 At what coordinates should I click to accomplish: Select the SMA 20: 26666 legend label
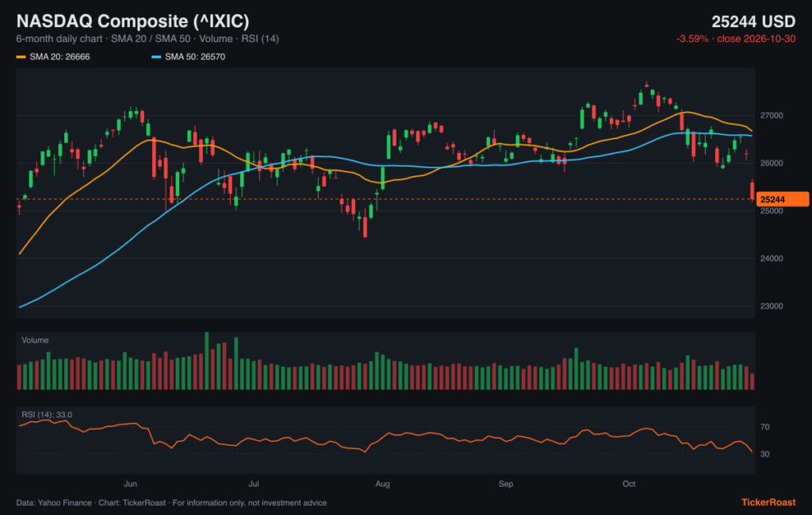(x=59, y=57)
